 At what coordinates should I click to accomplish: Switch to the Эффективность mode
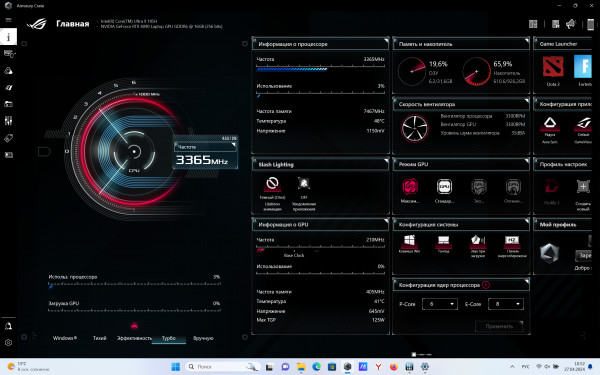(x=134, y=338)
